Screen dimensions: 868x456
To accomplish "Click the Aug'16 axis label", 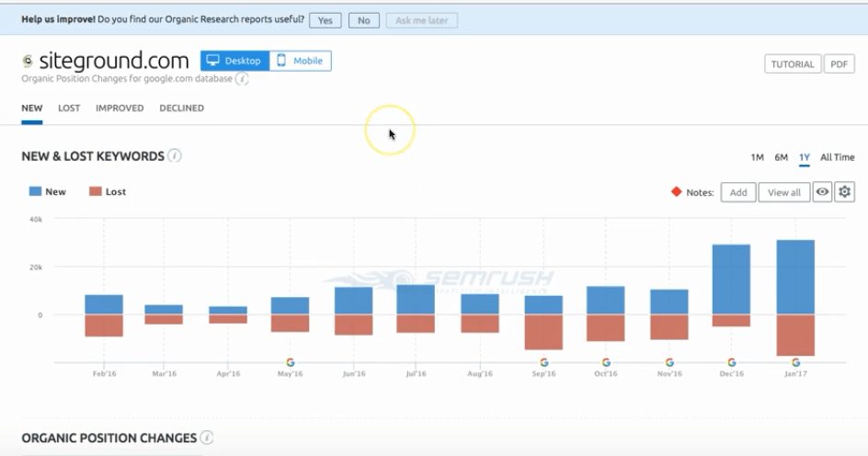I will pos(480,374).
